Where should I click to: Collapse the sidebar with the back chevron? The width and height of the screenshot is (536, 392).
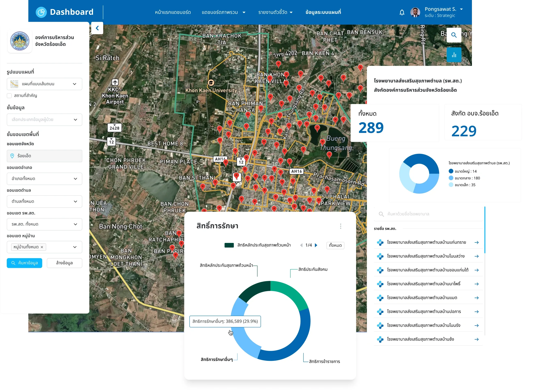pyautogui.click(x=97, y=28)
